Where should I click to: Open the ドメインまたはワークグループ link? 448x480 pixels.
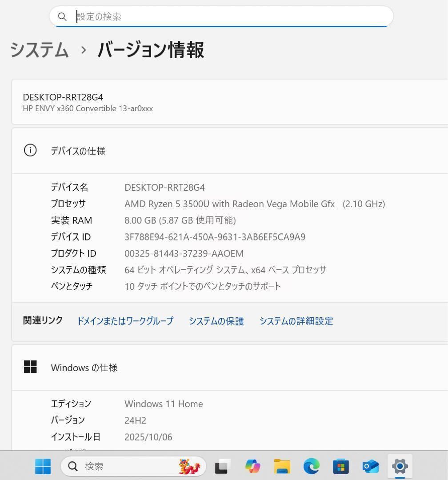[x=125, y=321]
